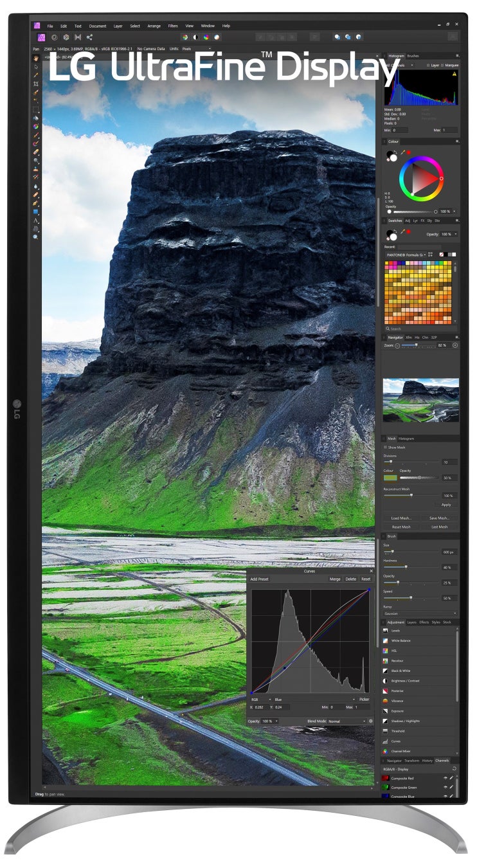Open the Curves Opacity 100% dropdown
Image resolution: width=477 pixels, height=868 pixels.
(x=270, y=721)
